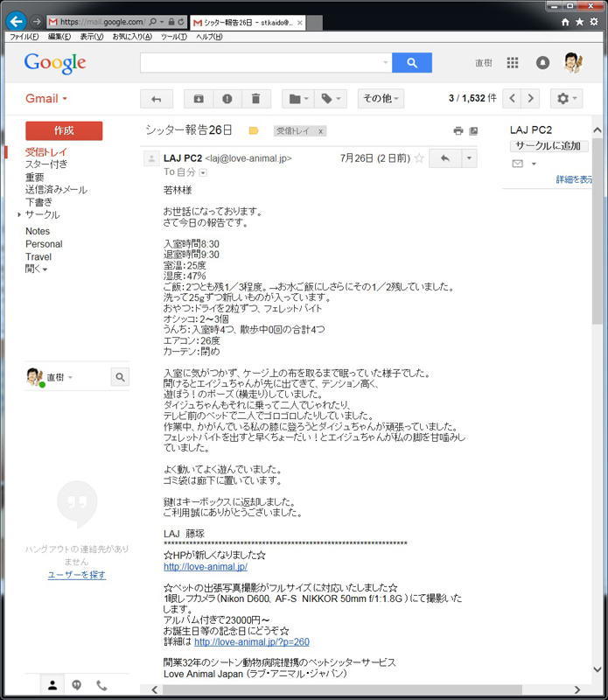Viewport: 608px width, 700px height.
Task: Open Google apps grid icon
Action: [513, 63]
